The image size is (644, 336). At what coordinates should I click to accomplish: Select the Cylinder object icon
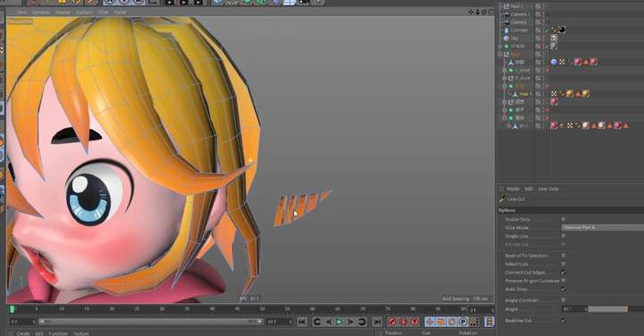(x=506, y=30)
